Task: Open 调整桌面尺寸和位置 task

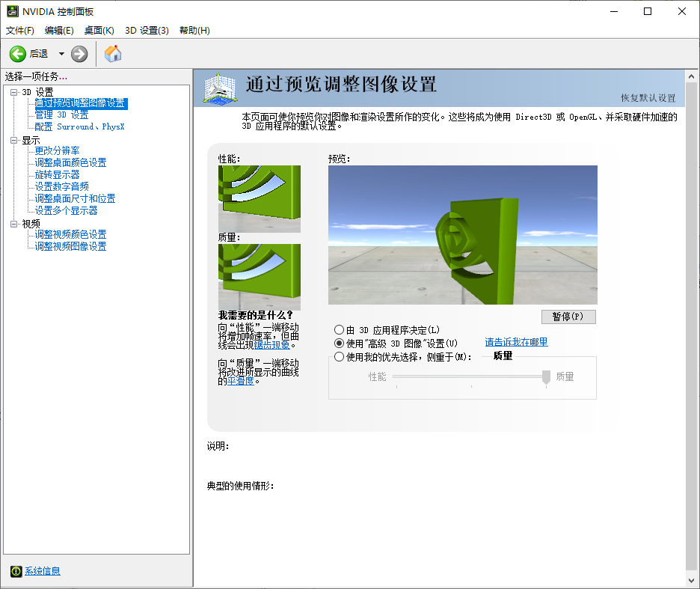Action: click(x=75, y=198)
